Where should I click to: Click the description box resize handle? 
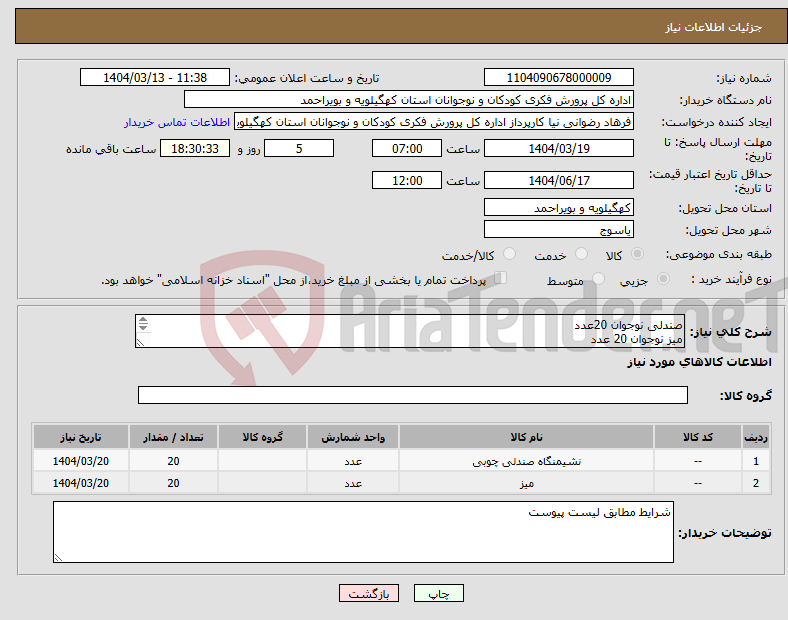[x=140, y=343]
